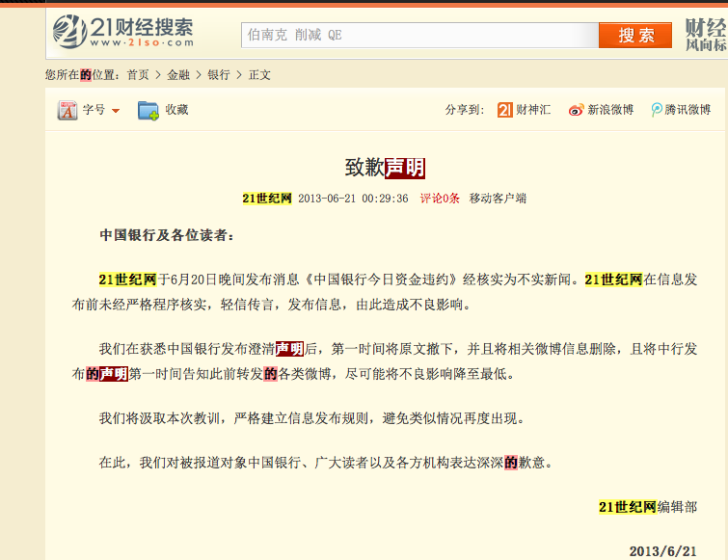Open the 银行 breadcrumb link

pyautogui.click(x=219, y=74)
